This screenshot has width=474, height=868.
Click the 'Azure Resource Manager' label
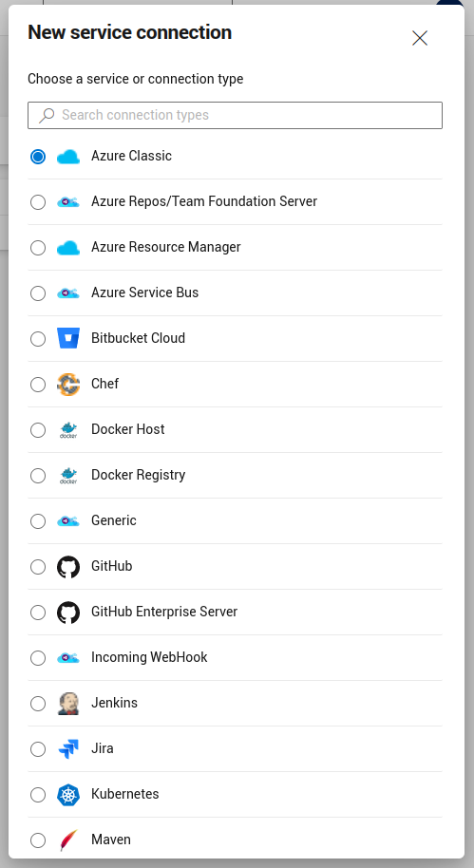click(x=166, y=247)
